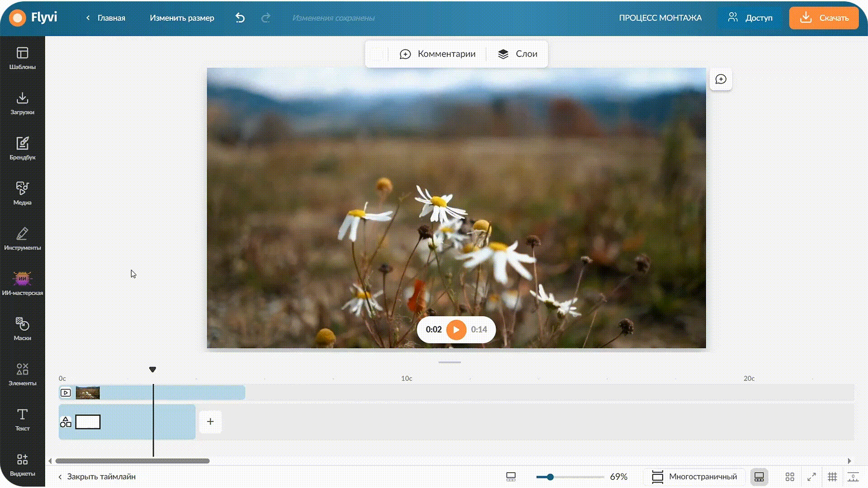Toggle the active timeline view button
The image size is (868, 488).
click(x=759, y=477)
